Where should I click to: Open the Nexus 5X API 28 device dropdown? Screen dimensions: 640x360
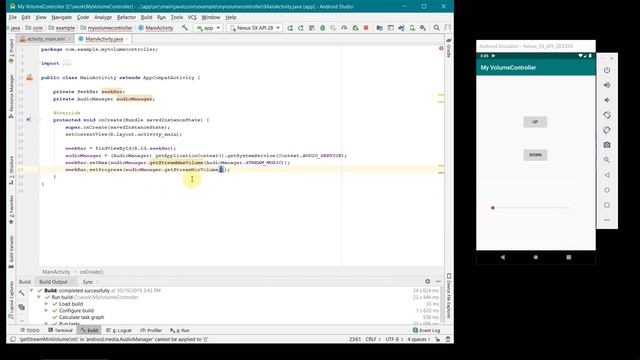tap(255, 28)
